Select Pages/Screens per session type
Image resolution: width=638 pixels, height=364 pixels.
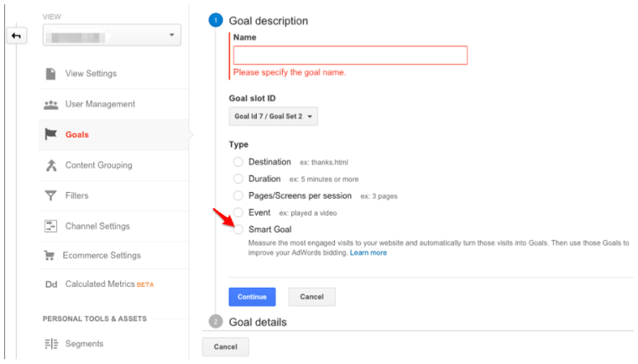pos(238,195)
